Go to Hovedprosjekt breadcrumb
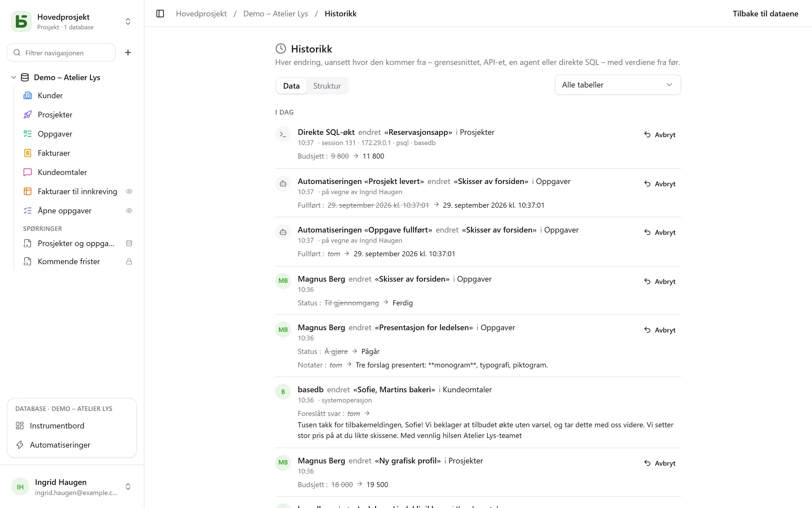Viewport: 812px width, 508px height. [x=201, y=14]
